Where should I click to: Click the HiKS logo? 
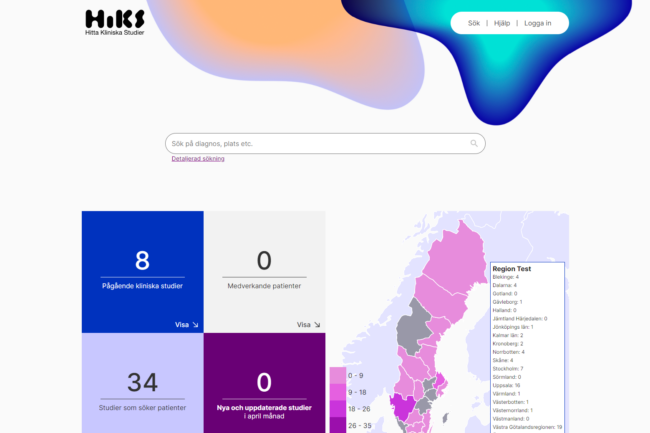tap(115, 23)
